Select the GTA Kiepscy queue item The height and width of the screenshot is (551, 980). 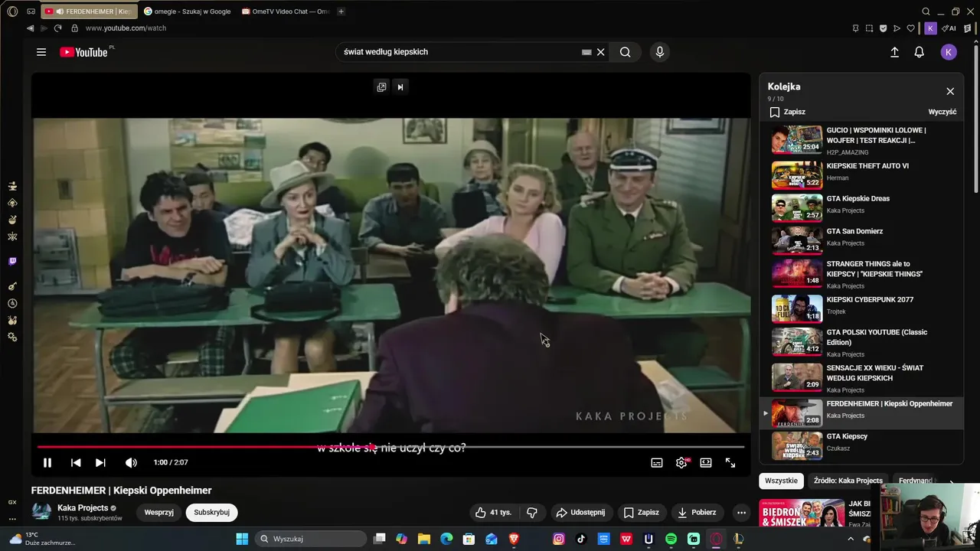pos(863,444)
